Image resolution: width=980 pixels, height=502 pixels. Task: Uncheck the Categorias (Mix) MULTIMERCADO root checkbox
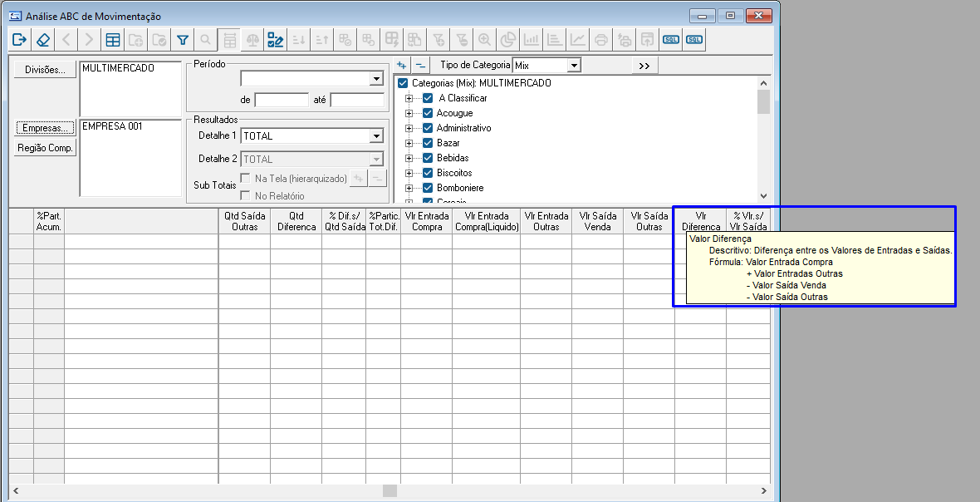tap(403, 83)
